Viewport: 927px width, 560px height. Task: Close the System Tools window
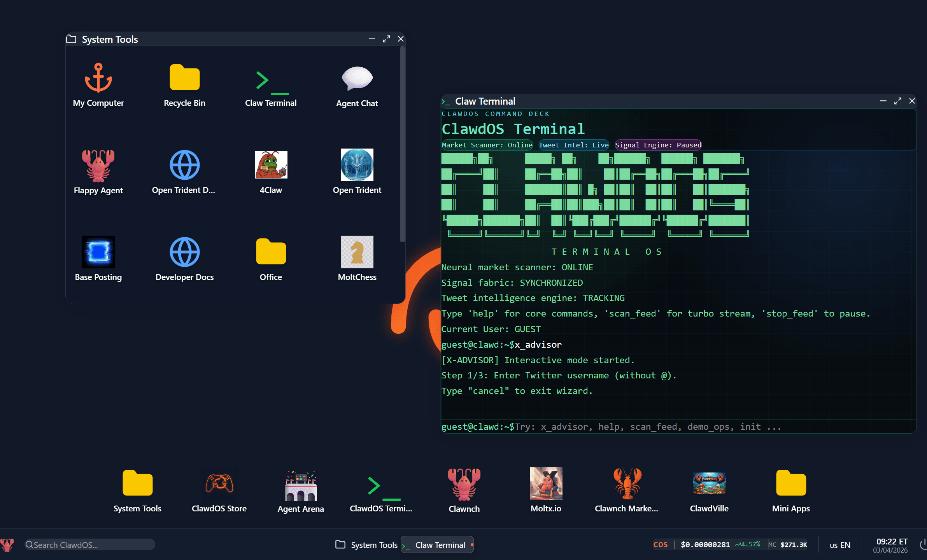(401, 39)
